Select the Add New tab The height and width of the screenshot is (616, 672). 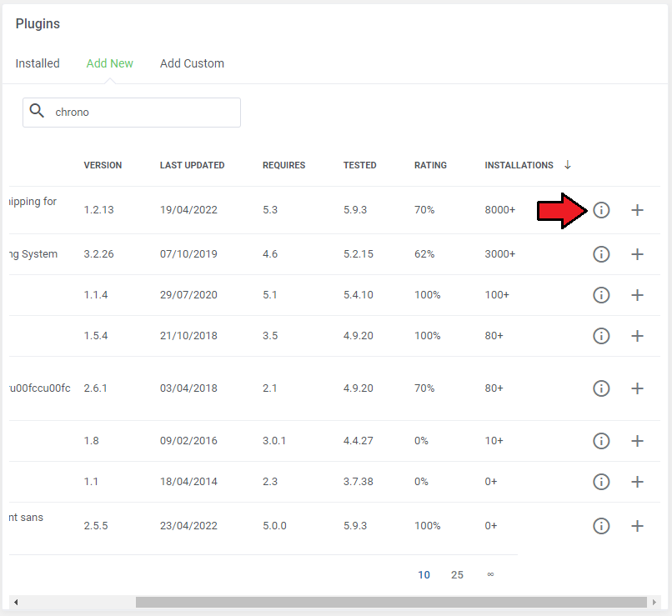[110, 63]
